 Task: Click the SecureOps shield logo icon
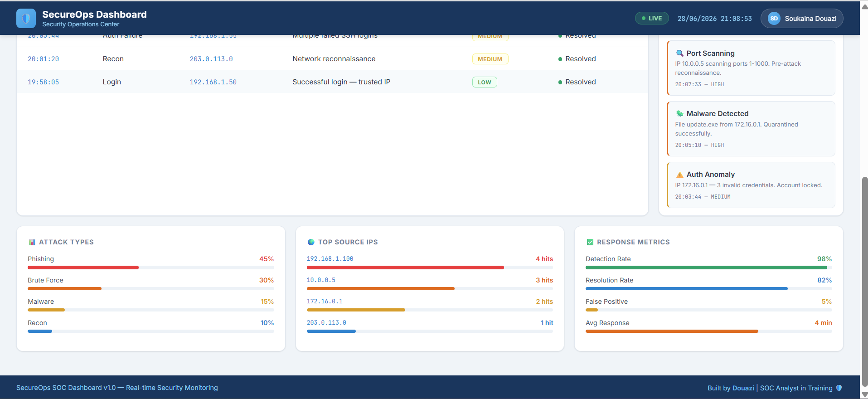26,19
